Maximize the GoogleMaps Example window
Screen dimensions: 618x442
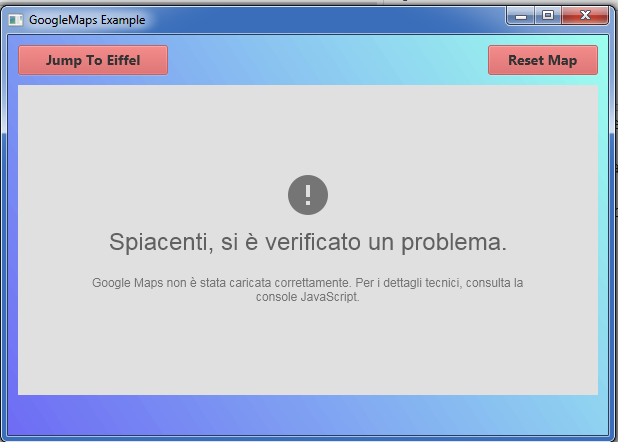point(547,16)
